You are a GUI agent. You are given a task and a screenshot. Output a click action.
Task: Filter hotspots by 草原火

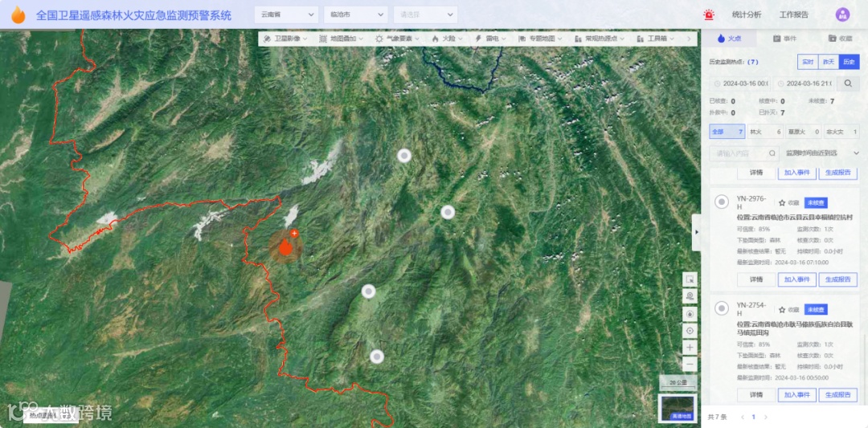(x=803, y=132)
